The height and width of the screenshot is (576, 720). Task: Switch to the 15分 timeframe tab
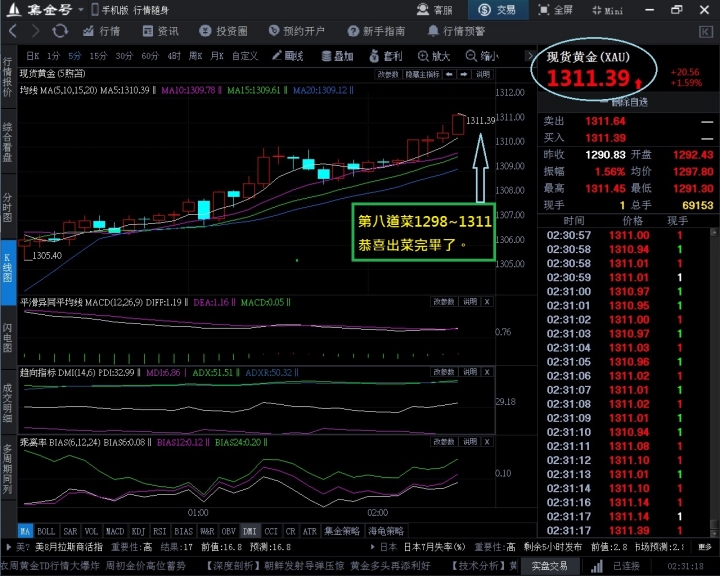click(x=98, y=56)
